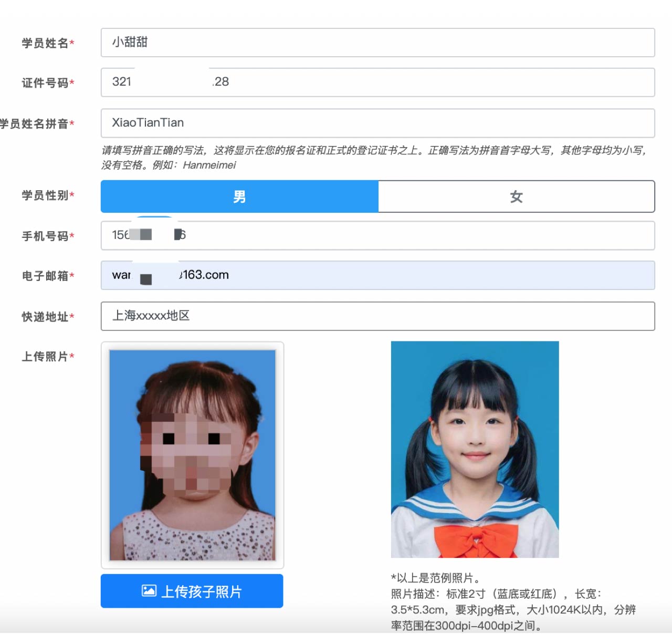Screen dimensions: 672x634
Task: Click the example photo of sailor-uniform girl
Action: pyautogui.click(x=475, y=450)
